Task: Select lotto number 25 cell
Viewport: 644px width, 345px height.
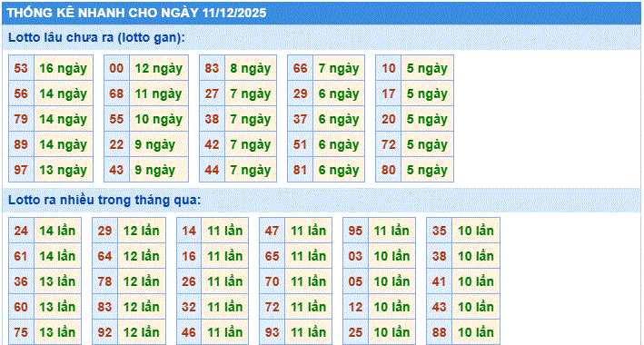Action: (355, 332)
